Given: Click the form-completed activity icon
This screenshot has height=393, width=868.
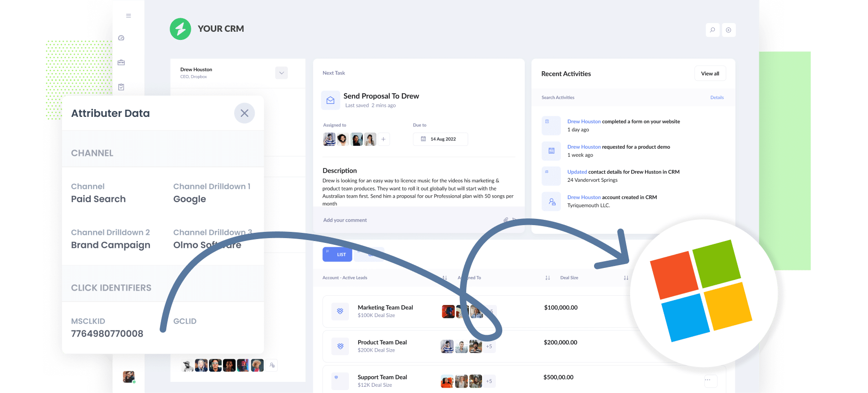Looking at the screenshot, I should 551,126.
